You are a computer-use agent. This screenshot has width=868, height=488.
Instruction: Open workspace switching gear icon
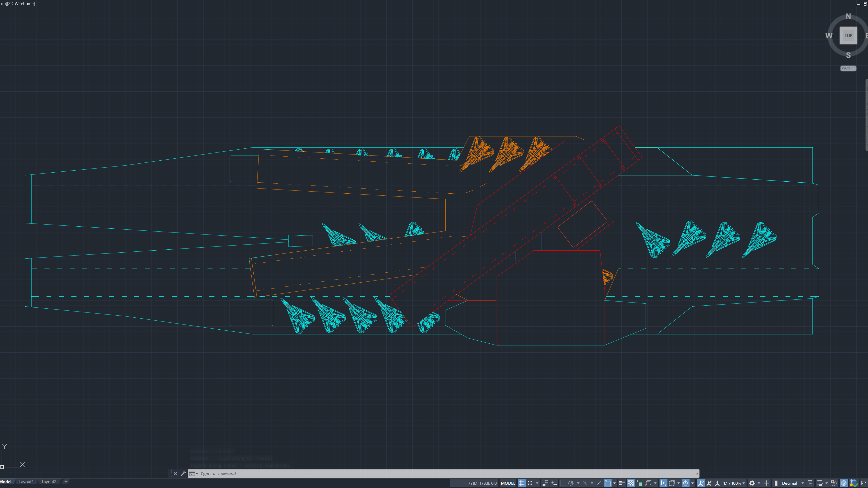752,483
